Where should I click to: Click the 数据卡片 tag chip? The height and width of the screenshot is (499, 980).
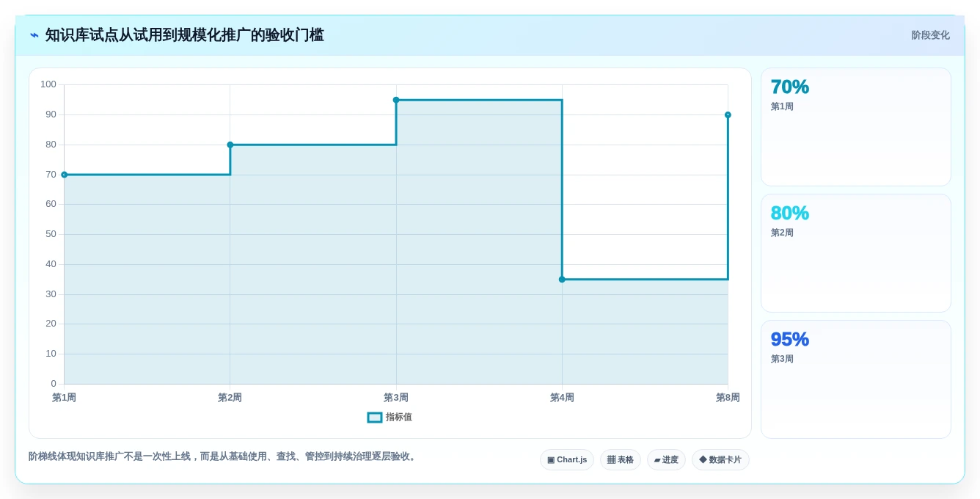[x=720, y=460]
